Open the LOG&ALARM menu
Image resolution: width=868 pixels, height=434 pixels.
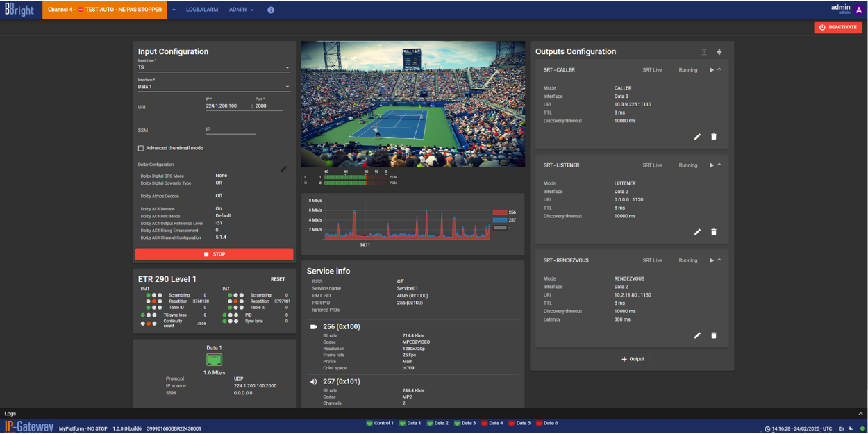coord(202,10)
